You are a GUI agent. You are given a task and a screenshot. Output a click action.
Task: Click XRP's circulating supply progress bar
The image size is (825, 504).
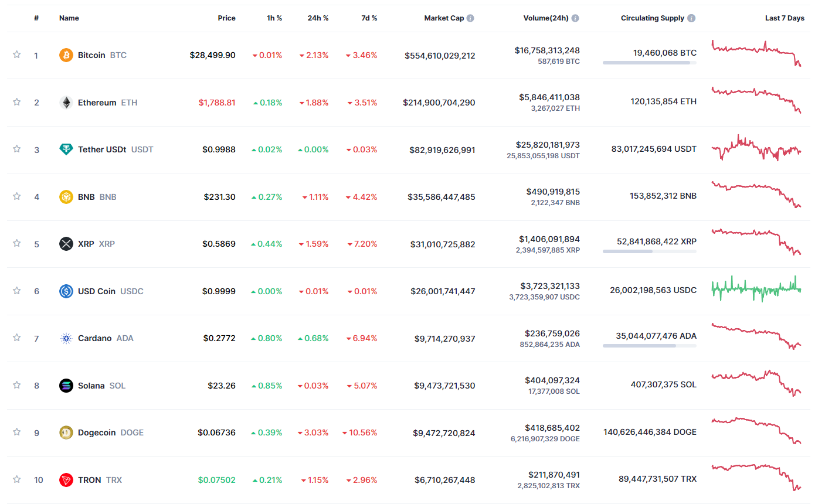650,251
